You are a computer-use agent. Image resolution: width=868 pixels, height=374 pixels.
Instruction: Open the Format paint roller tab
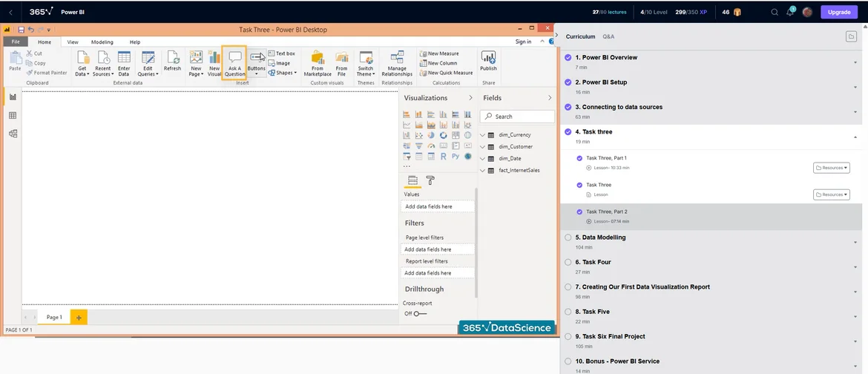click(x=430, y=180)
